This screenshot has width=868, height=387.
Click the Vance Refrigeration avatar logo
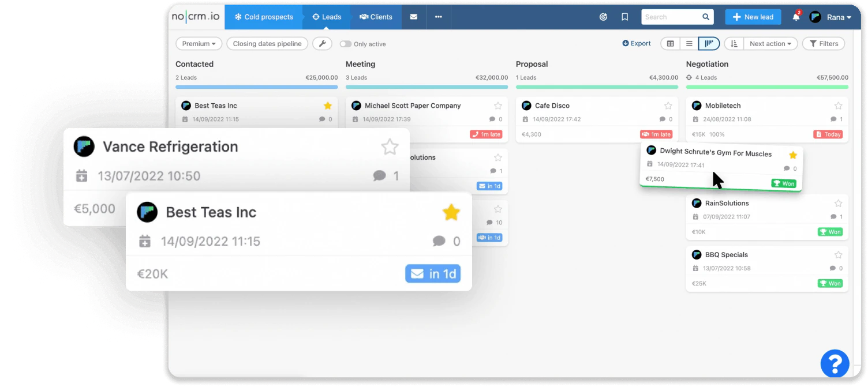coord(84,146)
